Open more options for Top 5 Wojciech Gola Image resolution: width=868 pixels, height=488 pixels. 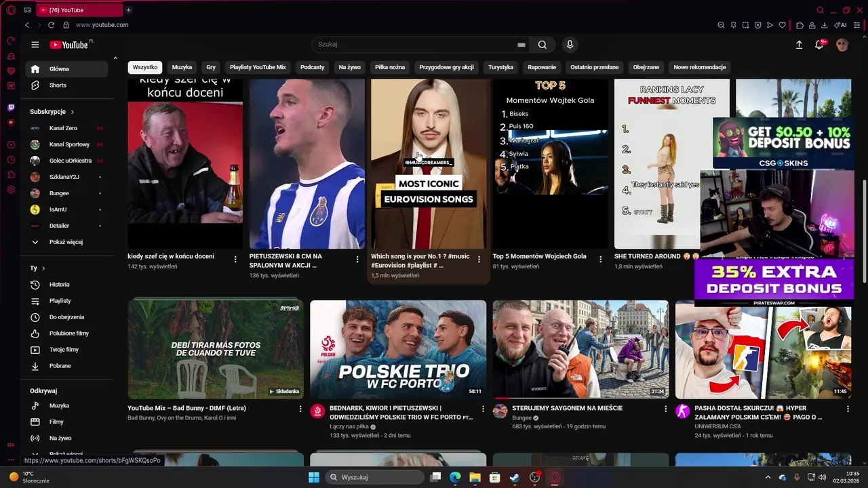(x=600, y=259)
